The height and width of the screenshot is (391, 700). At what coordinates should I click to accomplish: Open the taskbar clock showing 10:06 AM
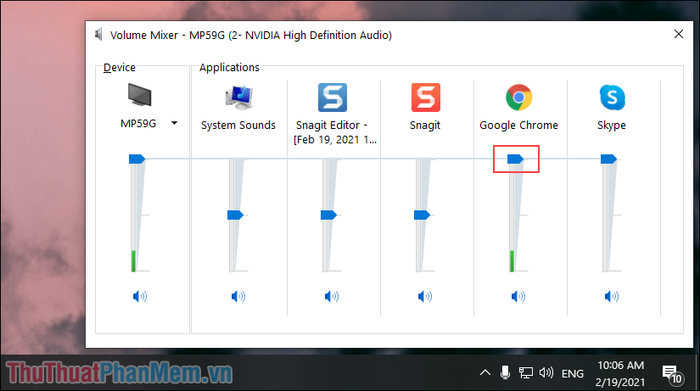pos(621,374)
